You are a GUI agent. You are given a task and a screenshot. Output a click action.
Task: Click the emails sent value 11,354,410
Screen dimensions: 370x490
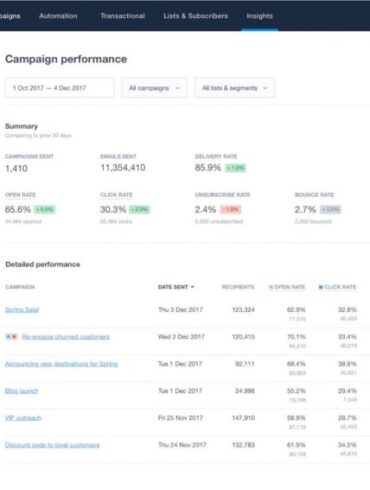point(123,168)
